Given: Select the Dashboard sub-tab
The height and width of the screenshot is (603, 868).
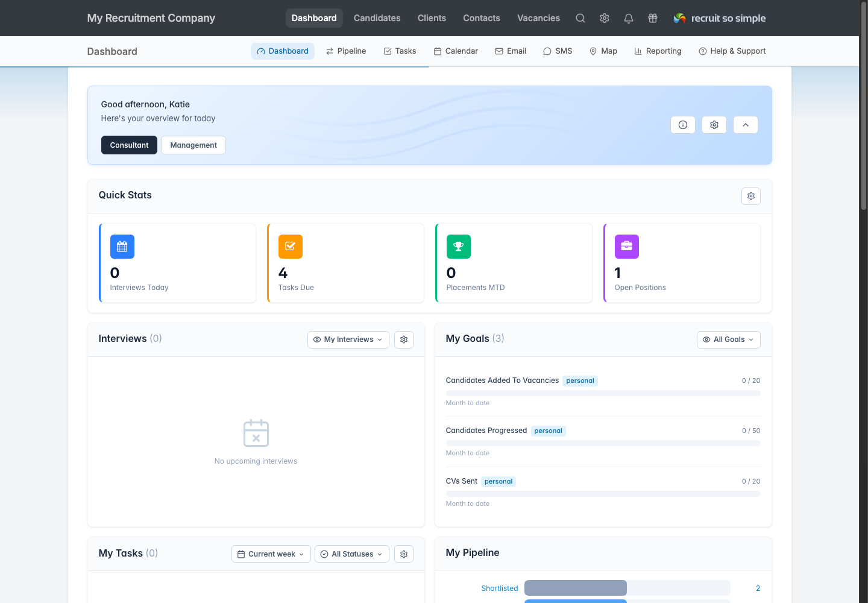Looking at the screenshot, I should coord(283,51).
